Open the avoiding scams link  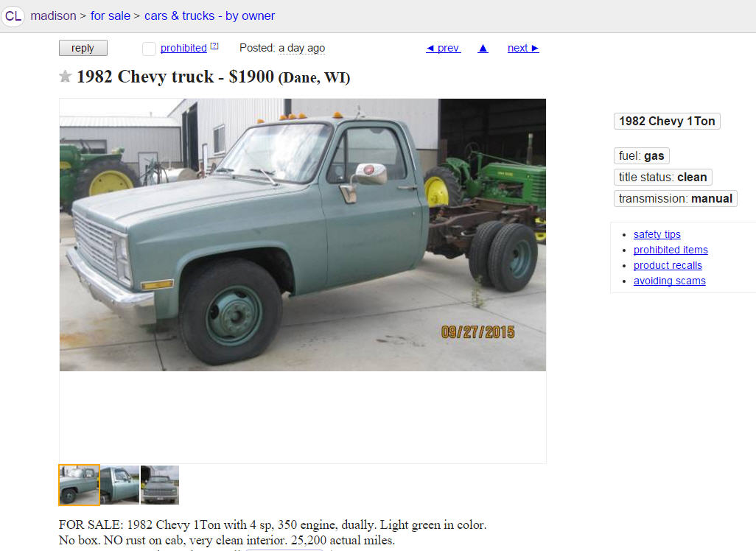click(x=669, y=281)
